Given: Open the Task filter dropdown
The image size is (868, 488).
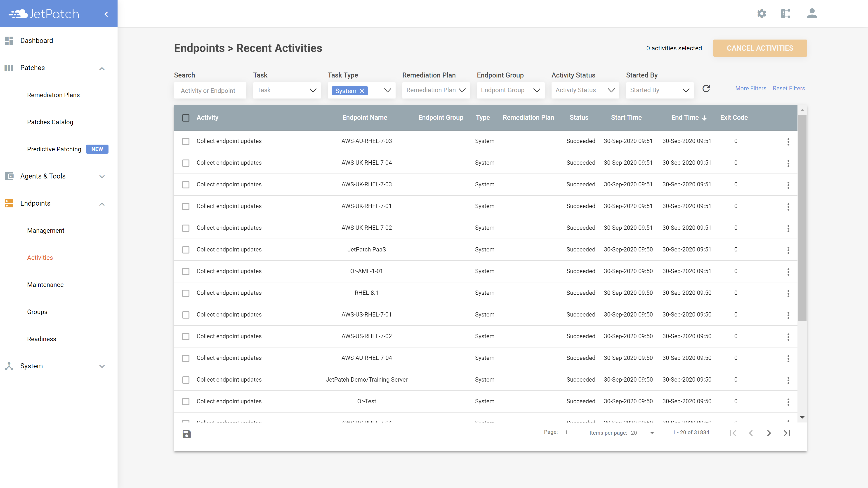Looking at the screenshot, I should [x=287, y=90].
